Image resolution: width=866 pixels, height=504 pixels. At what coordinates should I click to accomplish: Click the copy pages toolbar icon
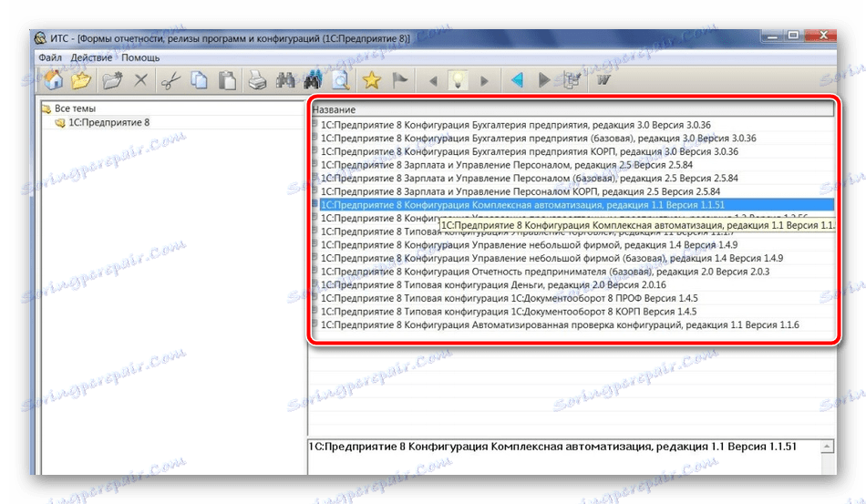(x=200, y=80)
